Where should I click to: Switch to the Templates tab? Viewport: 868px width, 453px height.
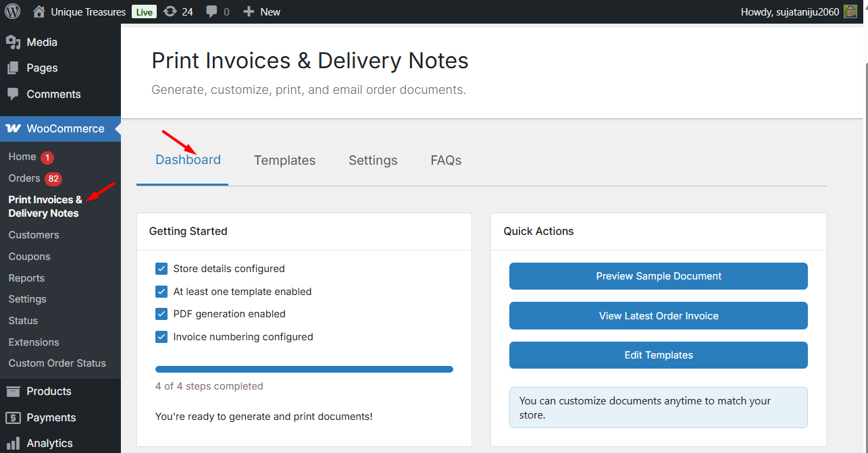(284, 160)
